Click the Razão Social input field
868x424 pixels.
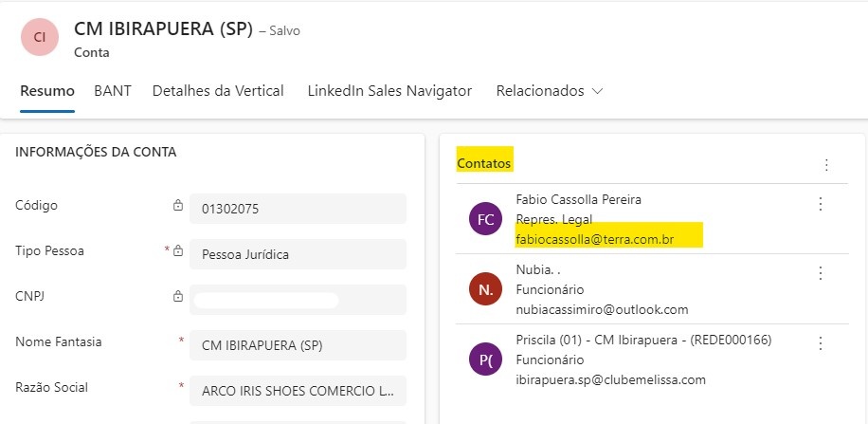[298, 390]
